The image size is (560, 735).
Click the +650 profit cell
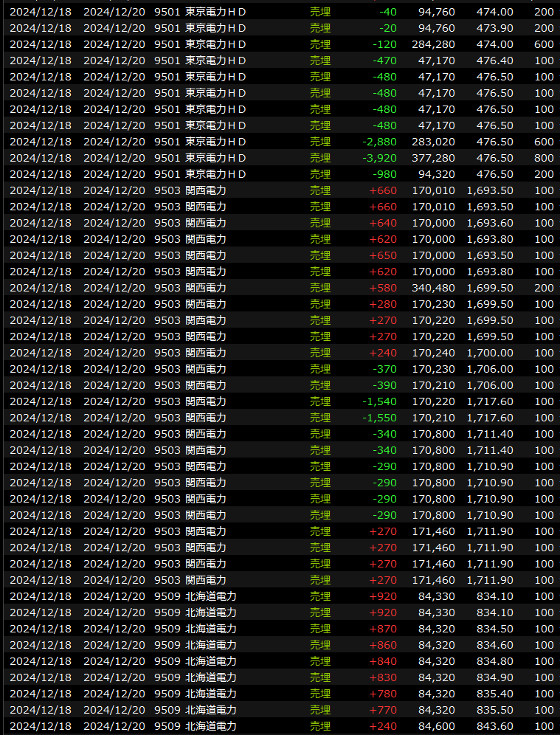pyautogui.click(x=383, y=255)
